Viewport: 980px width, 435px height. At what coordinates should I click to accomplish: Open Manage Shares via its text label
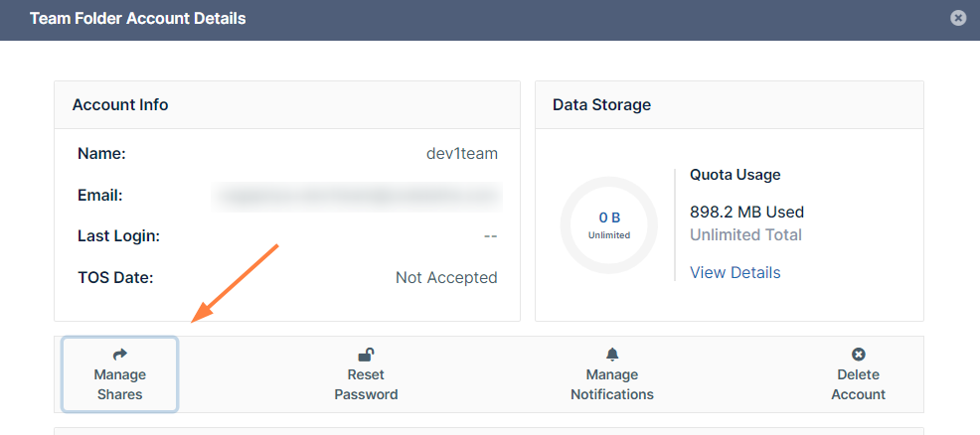(120, 384)
